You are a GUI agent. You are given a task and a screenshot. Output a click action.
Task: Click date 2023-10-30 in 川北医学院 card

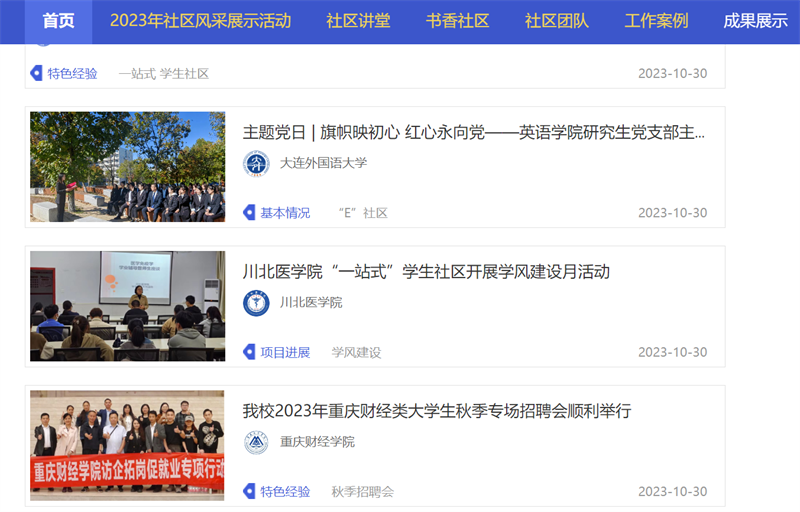pos(672,352)
